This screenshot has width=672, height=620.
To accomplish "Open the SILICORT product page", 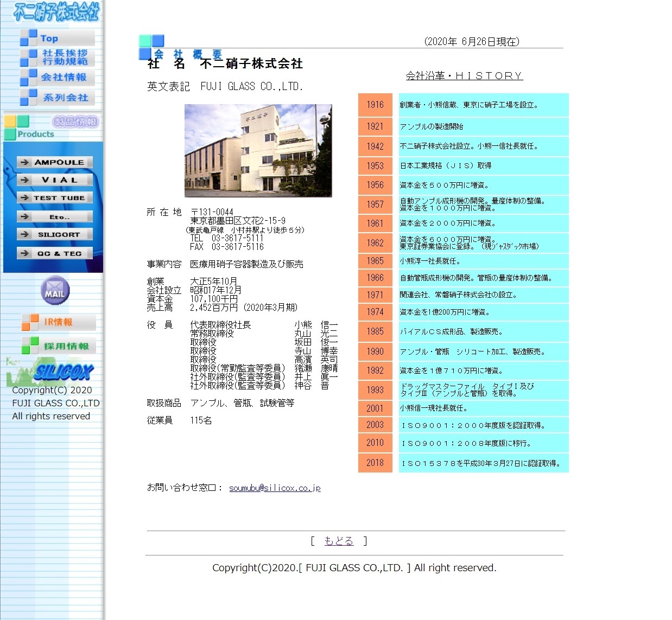I will [x=54, y=234].
